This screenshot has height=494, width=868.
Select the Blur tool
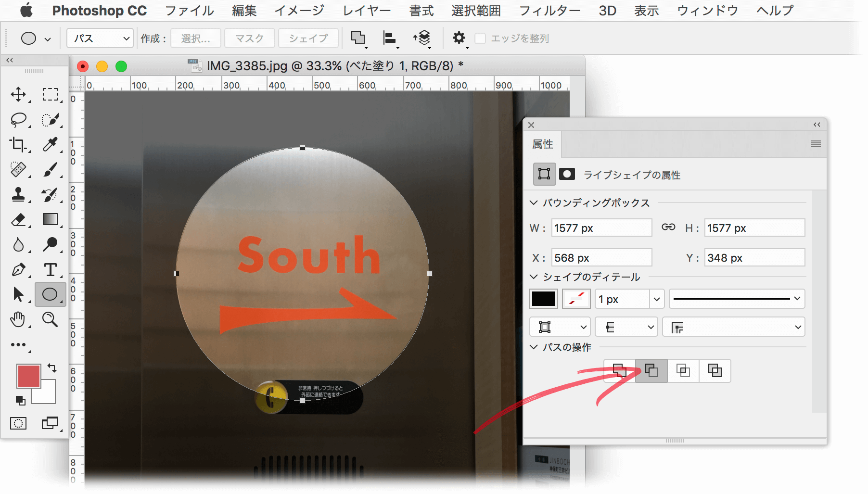[x=18, y=244]
